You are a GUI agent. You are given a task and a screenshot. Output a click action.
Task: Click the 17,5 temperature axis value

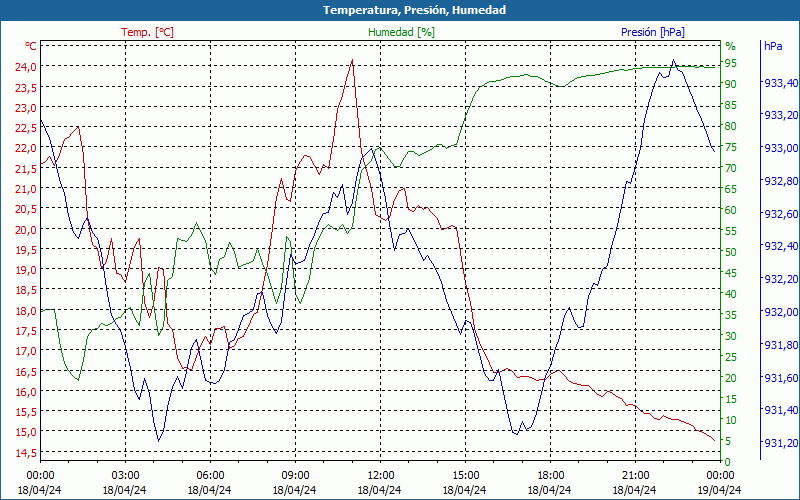tap(24, 331)
